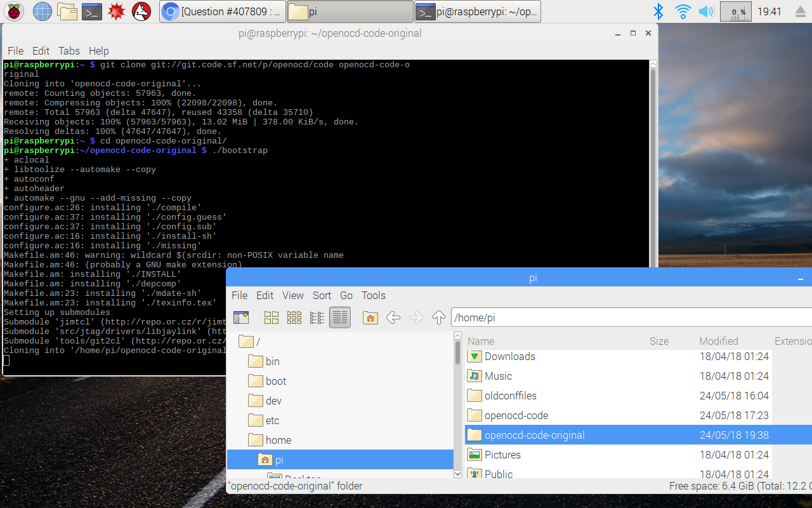Image resolution: width=812 pixels, height=508 pixels.
Task: Open the Wi-Fi network menu
Action: click(x=683, y=11)
